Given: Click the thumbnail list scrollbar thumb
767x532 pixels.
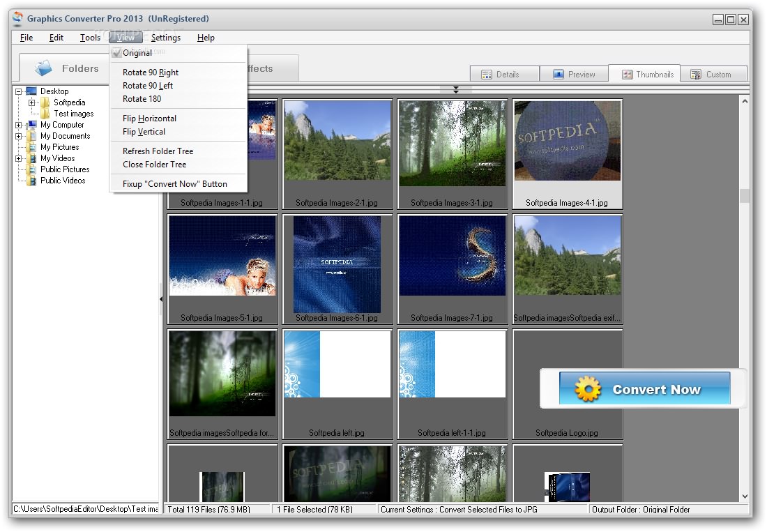Looking at the screenshot, I should click(745, 196).
